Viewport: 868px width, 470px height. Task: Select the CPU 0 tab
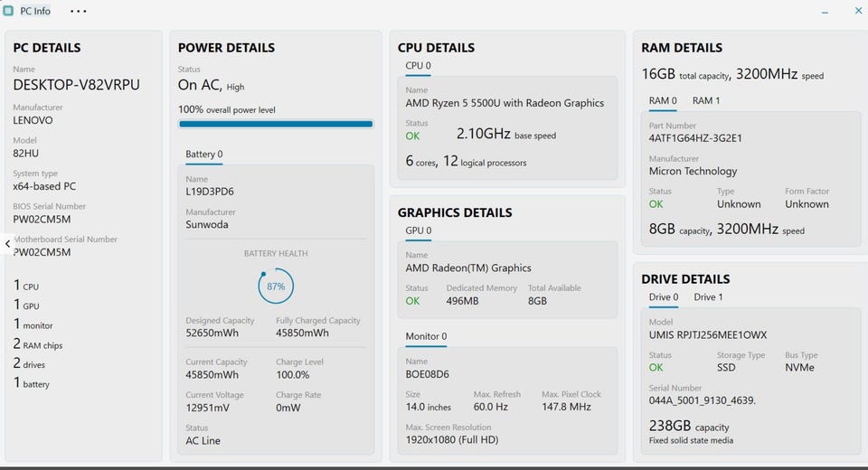pos(418,66)
